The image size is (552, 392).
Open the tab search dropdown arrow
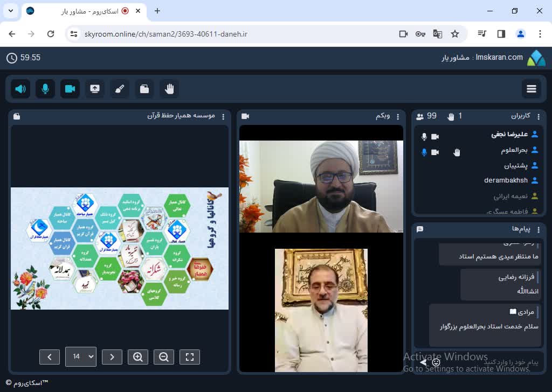11,11
